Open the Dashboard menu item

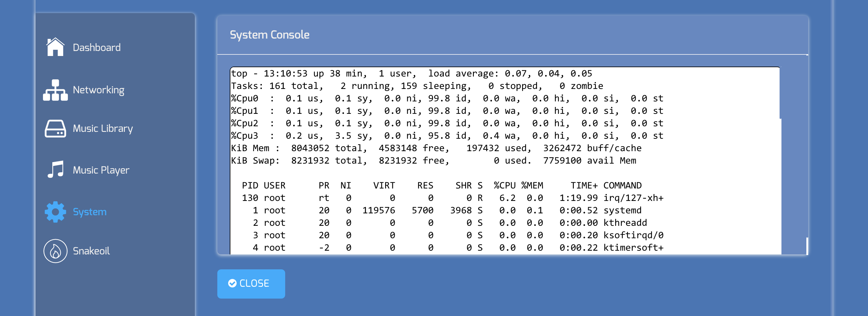point(97,48)
